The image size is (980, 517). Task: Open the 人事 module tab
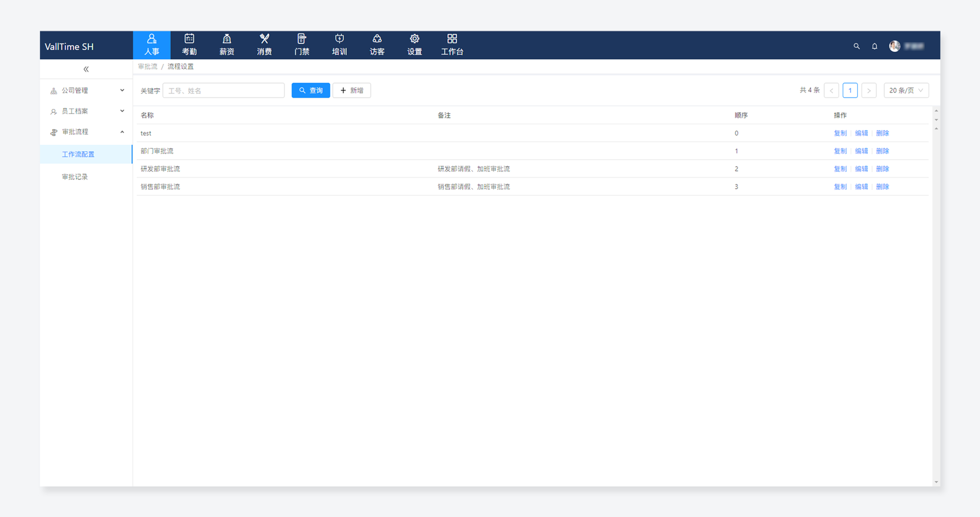[x=151, y=45]
